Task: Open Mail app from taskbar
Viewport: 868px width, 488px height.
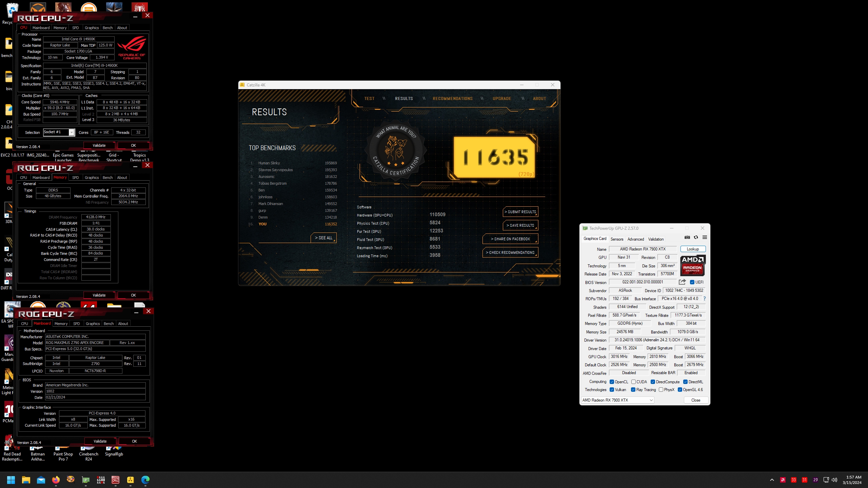Action: pos(41,480)
